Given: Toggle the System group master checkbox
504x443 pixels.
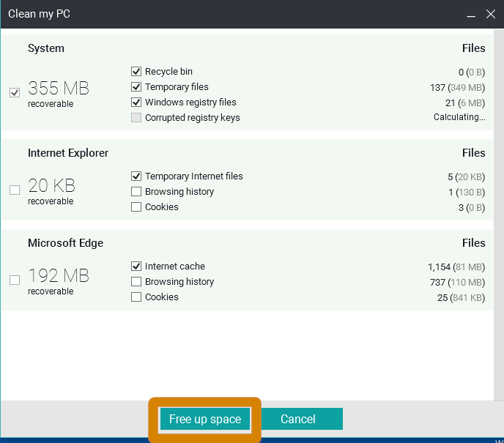Looking at the screenshot, I should coord(15,92).
